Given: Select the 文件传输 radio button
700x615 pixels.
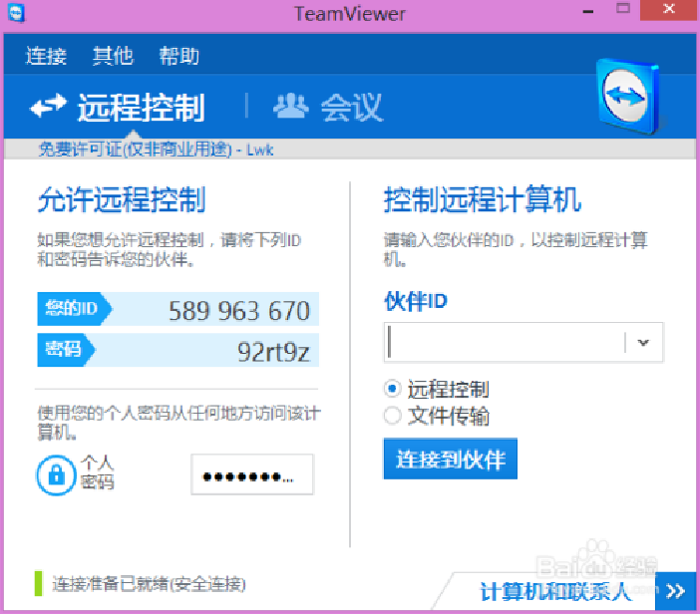Looking at the screenshot, I should click(x=392, y=416).
